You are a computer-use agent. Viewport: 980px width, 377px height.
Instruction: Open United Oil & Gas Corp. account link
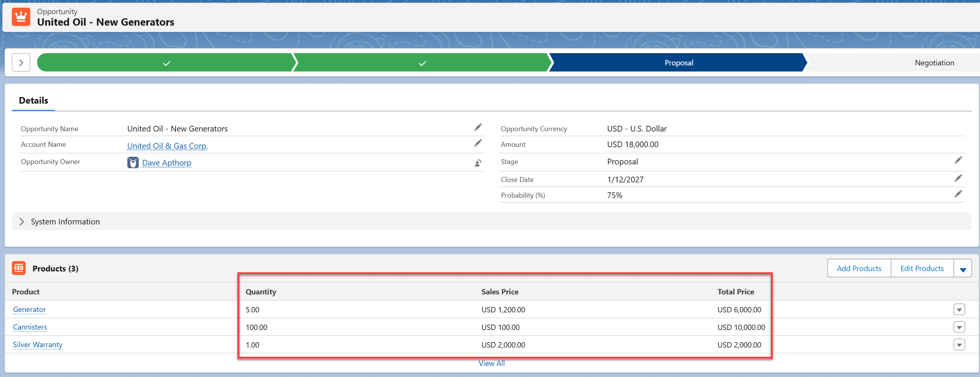(x=167, y=146)
